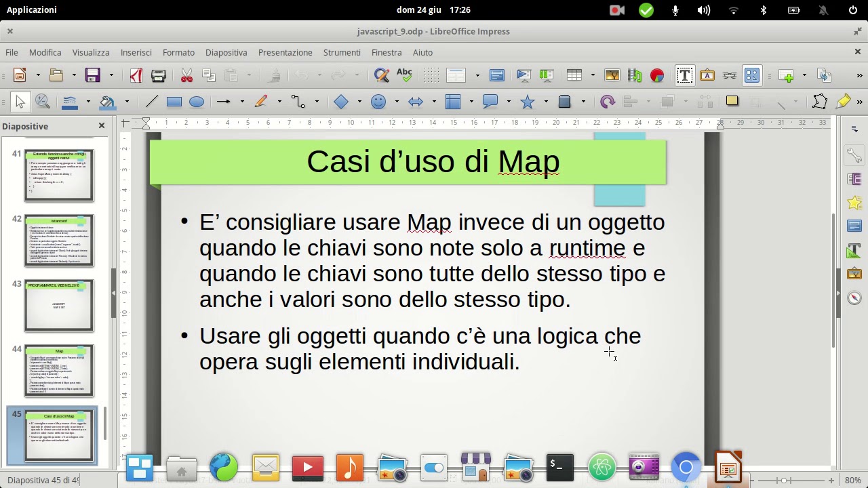Open the File menu
Screen dimensions: 868x488
point(12,52)
